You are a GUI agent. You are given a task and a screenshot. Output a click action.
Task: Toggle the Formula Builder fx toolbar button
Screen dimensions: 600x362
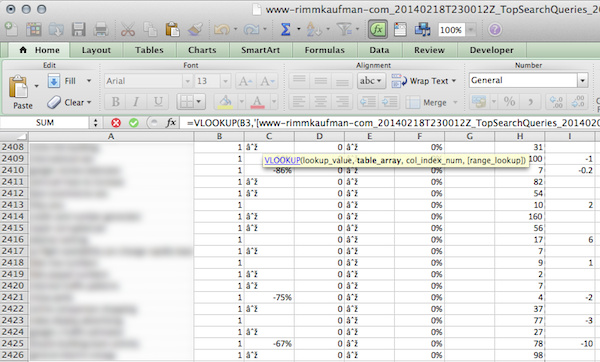[x=378, y=29]
